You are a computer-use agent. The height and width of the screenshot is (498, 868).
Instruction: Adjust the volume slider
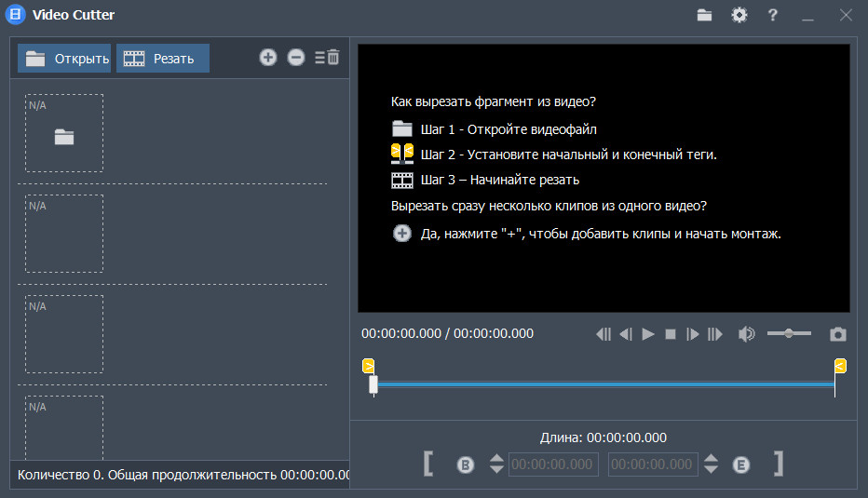[789, 333]
